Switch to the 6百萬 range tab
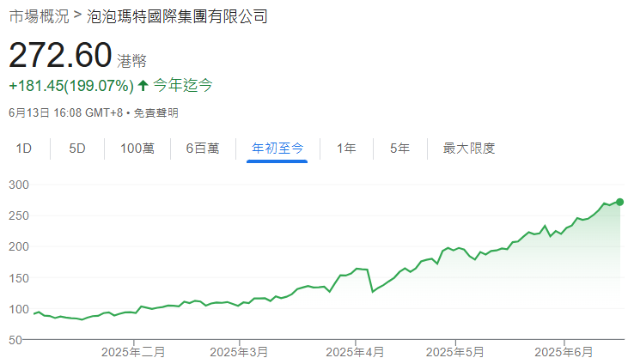 203,149
